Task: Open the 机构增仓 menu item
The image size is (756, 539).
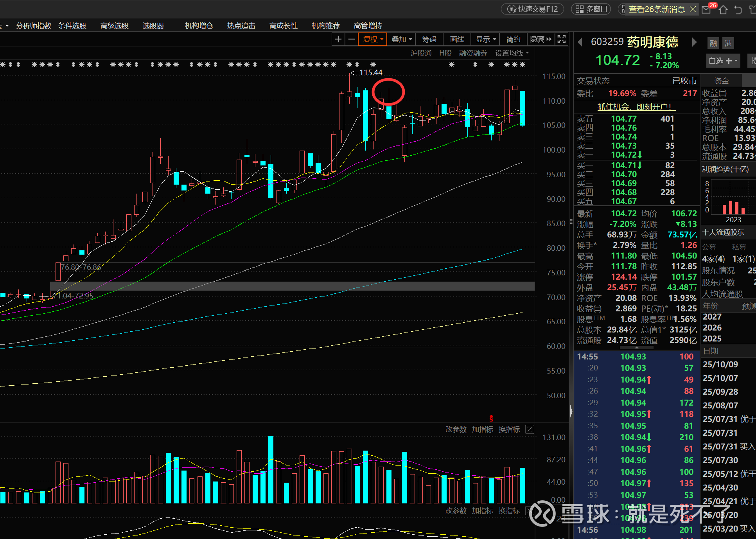Action: click(199, 25)
